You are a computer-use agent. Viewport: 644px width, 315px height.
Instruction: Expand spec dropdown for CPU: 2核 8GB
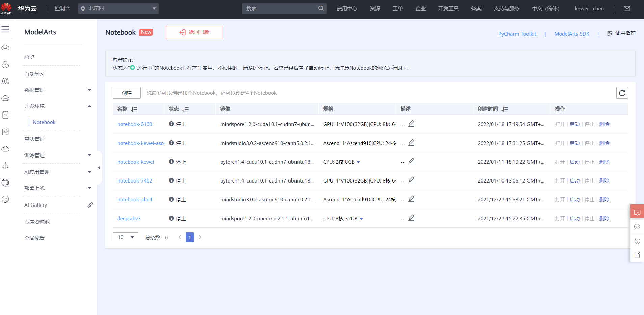point(358,162)
